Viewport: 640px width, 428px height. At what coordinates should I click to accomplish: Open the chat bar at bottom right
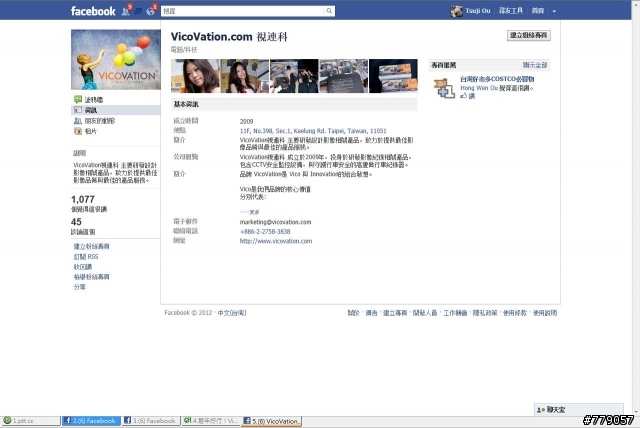click(579, 409)
